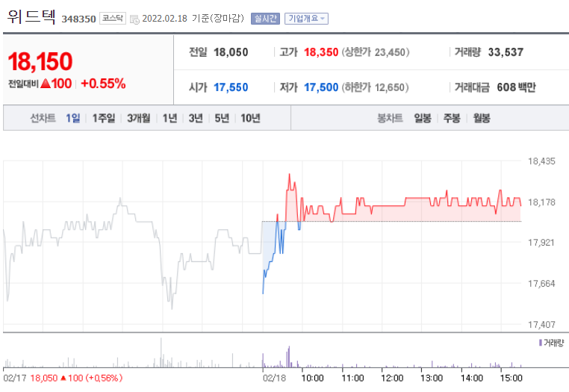The height and width of the screenshot is (392, 569).
Task: Switch to 3개월 line chart
Action: point(139,118)
